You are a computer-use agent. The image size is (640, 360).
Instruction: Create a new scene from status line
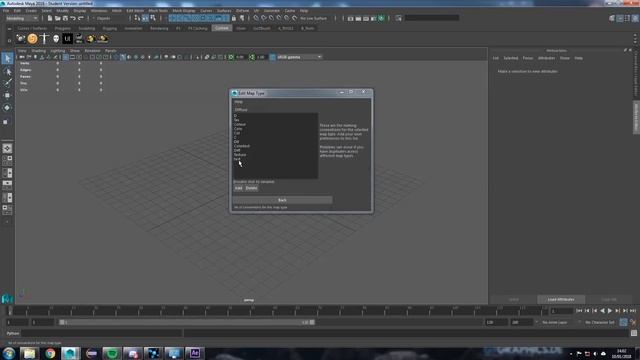50,18
